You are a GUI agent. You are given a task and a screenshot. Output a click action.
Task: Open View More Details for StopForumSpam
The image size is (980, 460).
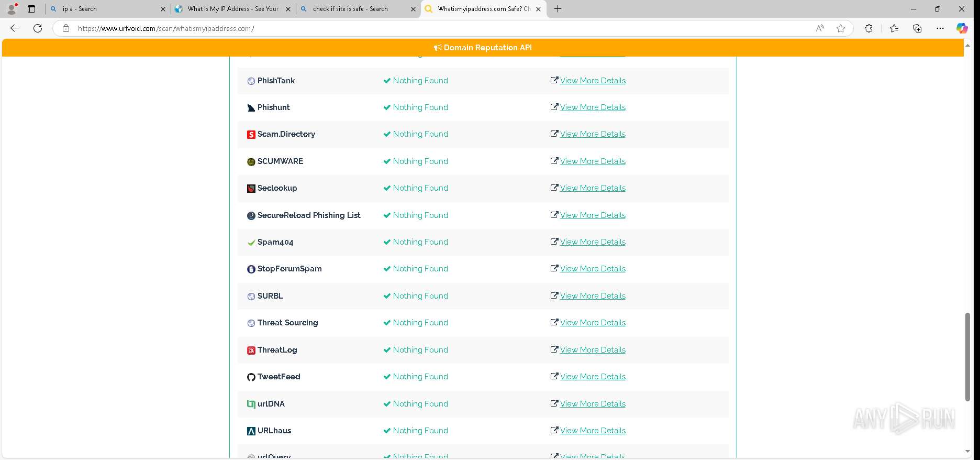pos(593,269)
